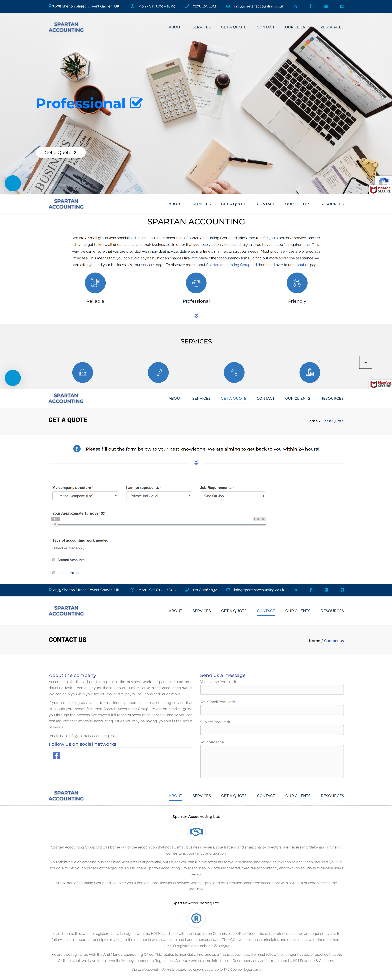
Task: Select the coin stack icon under Services
Action: point(310,372)
